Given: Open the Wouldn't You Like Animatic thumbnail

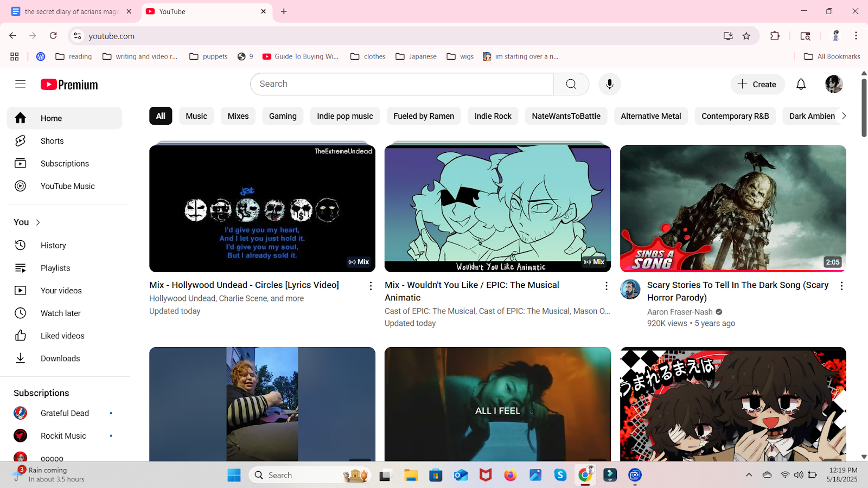Looking at the screenshot, I should [497, 209].
